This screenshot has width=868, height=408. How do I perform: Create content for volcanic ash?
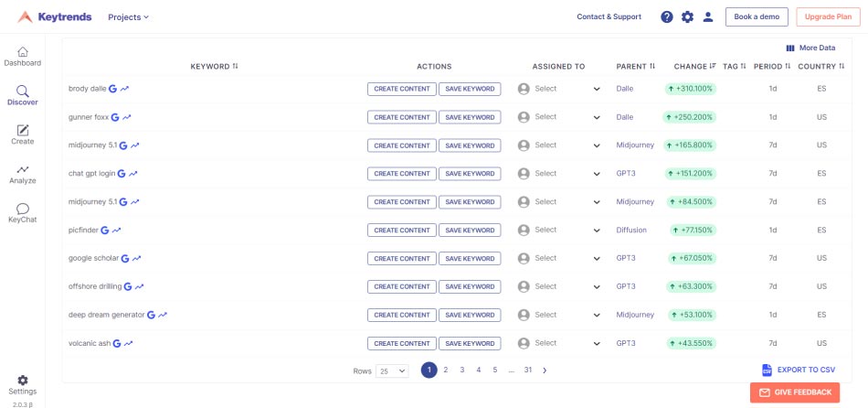402,343
